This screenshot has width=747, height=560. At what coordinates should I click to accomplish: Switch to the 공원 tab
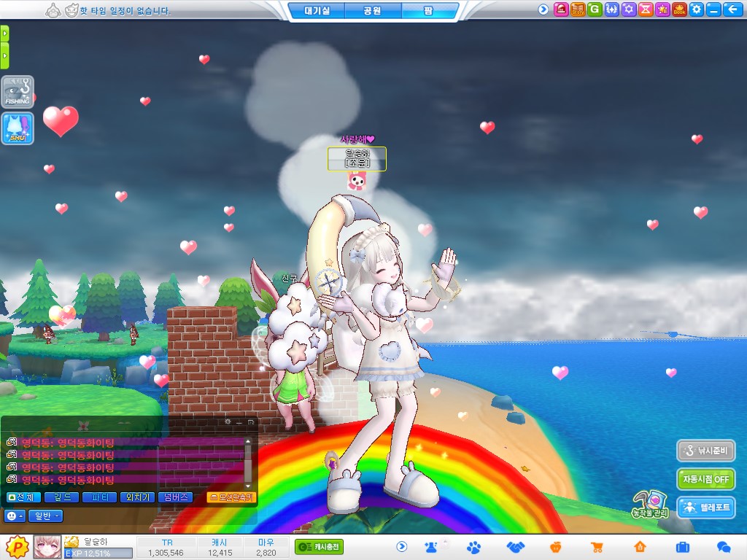[x=373, y=10]
